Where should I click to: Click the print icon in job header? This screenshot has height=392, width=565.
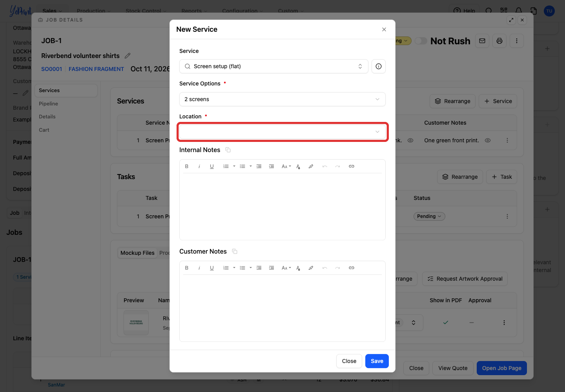(x=499, y=41)
